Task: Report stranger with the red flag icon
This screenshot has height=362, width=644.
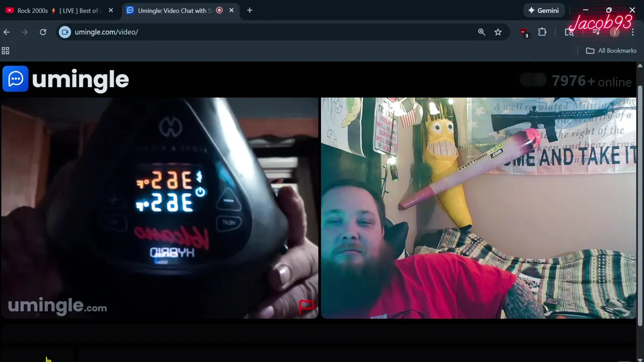Action: click(x=306, y=307)
